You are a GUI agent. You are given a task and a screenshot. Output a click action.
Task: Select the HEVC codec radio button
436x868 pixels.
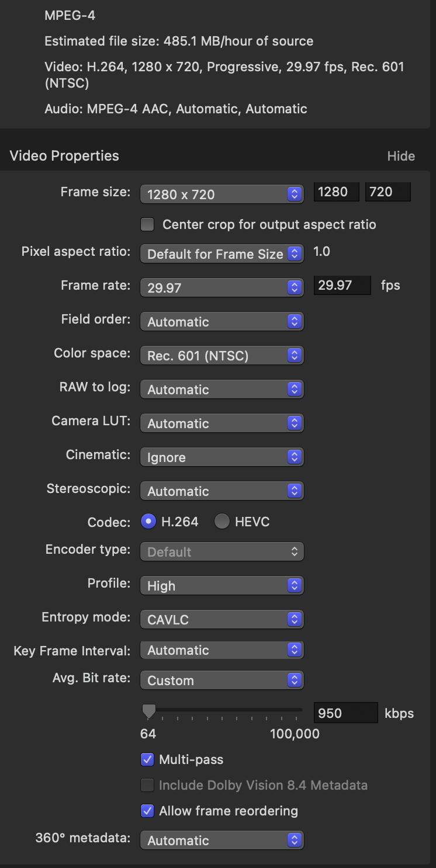pyautogui.click(x=222, y=522)
